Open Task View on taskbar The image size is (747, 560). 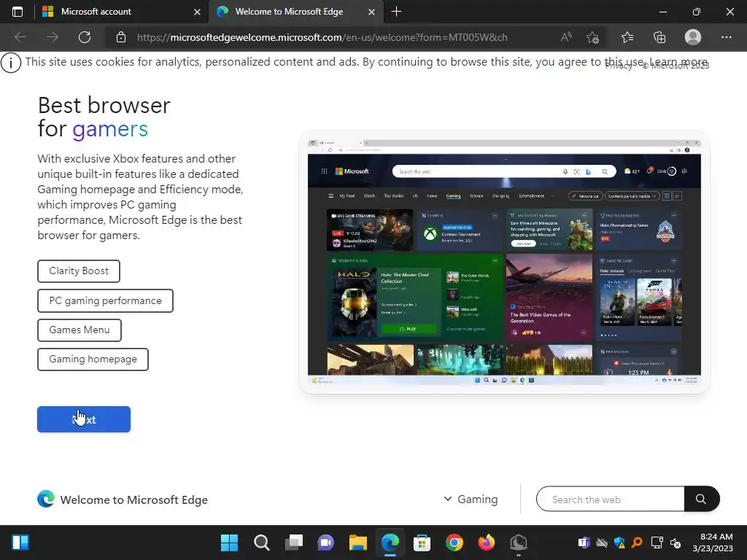pyautogui.click(x=294, y=542)
